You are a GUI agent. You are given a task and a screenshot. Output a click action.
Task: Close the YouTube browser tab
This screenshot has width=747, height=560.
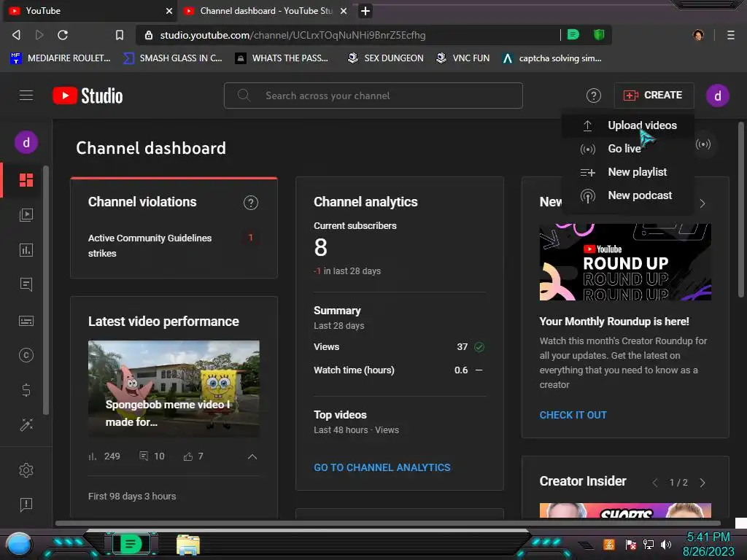click(169, 11)
